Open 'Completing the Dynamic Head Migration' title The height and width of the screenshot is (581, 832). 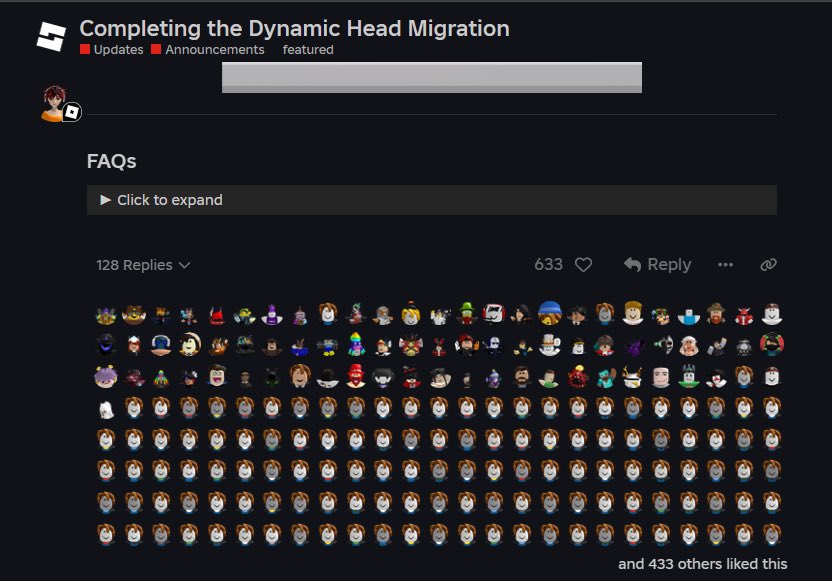(x=294, y=28)
